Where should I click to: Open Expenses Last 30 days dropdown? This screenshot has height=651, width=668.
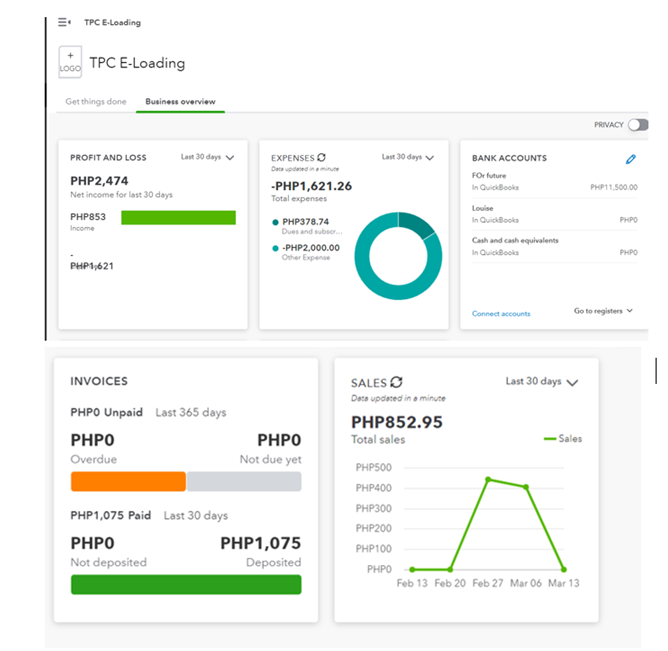tap(408, 157)
